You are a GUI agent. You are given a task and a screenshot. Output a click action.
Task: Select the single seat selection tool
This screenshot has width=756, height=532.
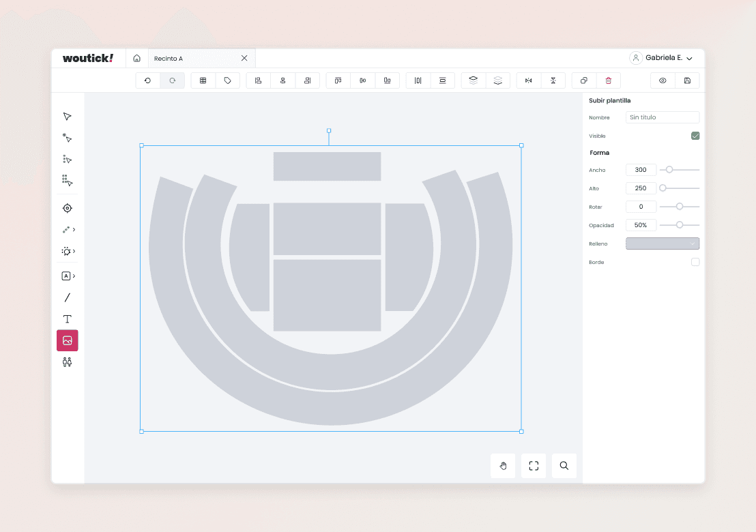(67, 138)
